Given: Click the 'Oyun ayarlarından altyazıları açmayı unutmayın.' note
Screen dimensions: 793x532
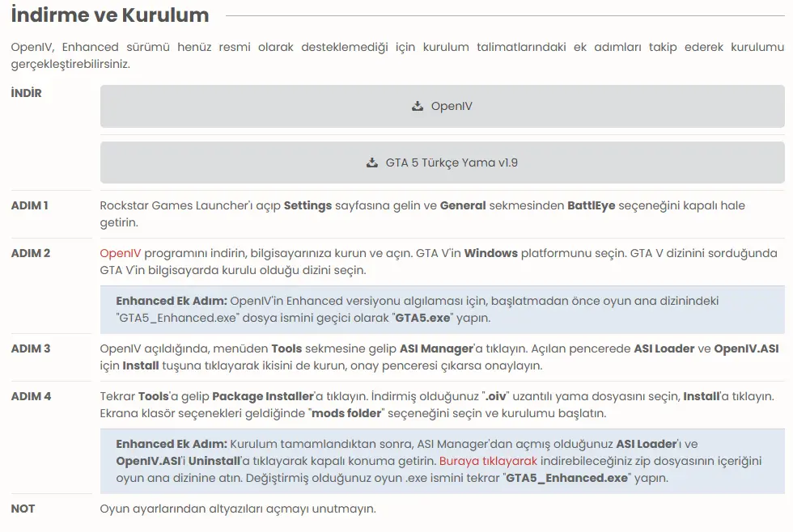Looking at the screenshot, I should [238, 509].
